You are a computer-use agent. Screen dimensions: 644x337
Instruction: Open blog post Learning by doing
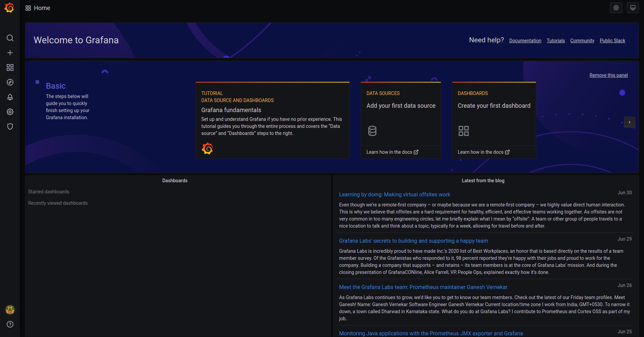coord(395,195)
